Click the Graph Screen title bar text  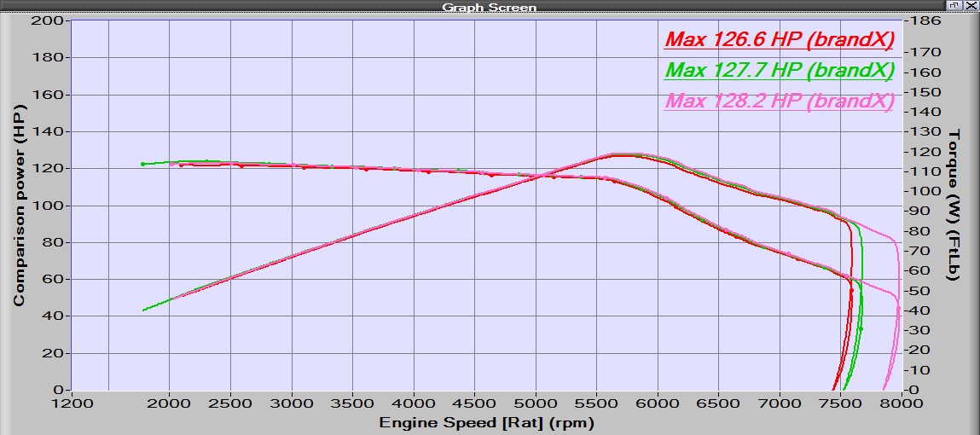[x=489, y=7]
